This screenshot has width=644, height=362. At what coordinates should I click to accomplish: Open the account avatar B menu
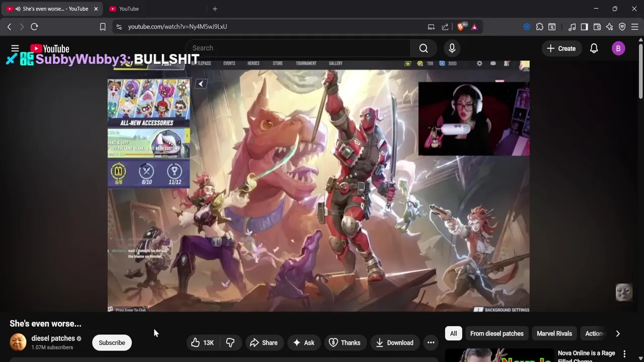(618, 48)
